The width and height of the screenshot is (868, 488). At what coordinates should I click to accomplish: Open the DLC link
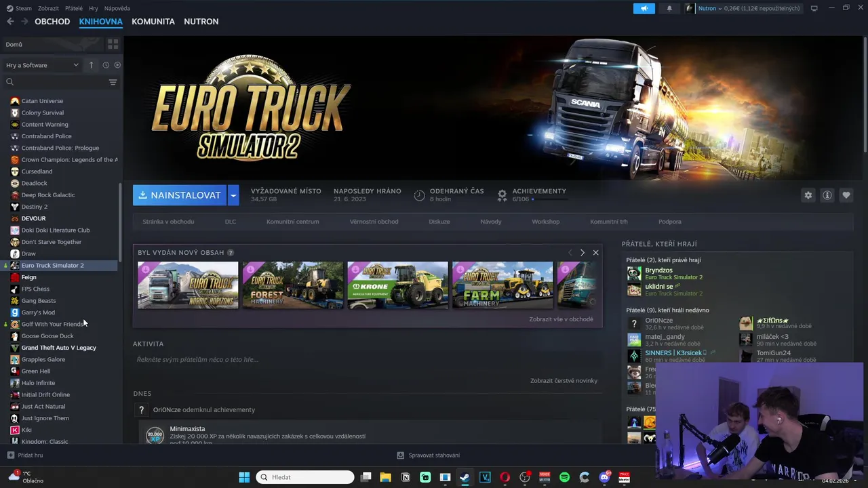point(231,222)
